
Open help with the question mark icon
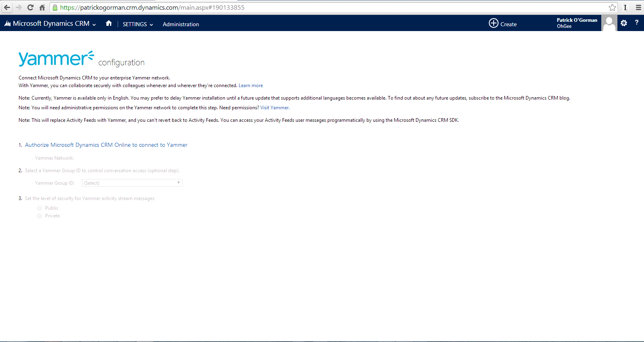pyautogui.click(x=637, y=23)
